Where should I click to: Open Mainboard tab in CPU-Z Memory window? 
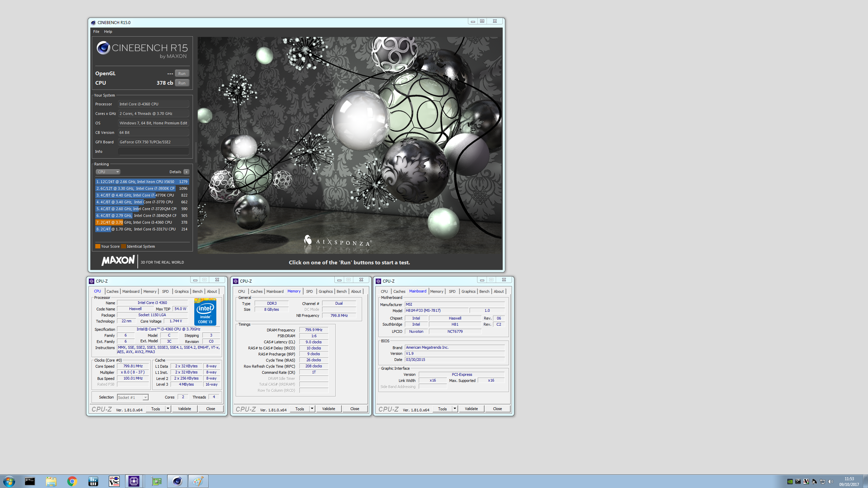click(275, 291)
